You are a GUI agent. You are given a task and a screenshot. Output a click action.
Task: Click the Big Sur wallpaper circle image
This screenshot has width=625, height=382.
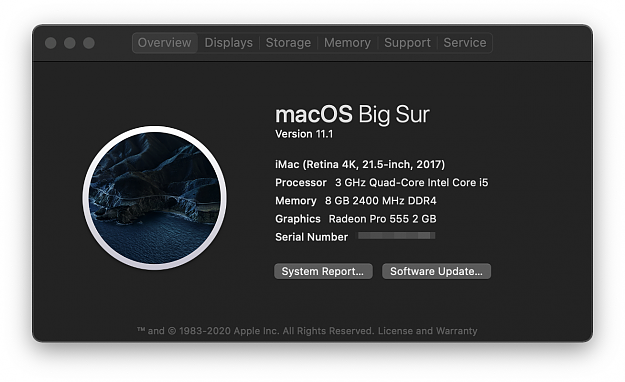(155, 198)
